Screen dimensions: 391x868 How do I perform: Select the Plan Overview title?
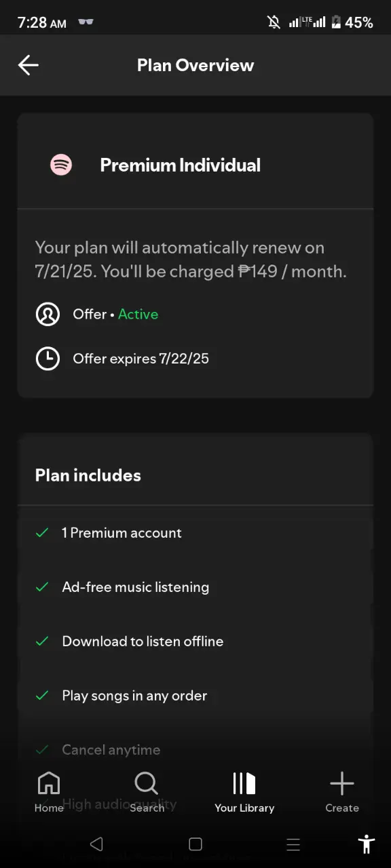(195, 65)
